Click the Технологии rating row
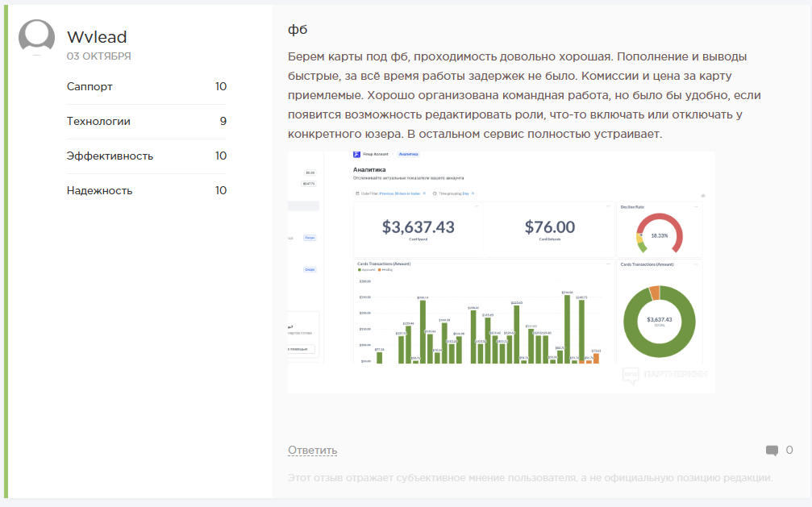Image resolution: width=812 pixels, height=507 pixels. tap(146, 121)
